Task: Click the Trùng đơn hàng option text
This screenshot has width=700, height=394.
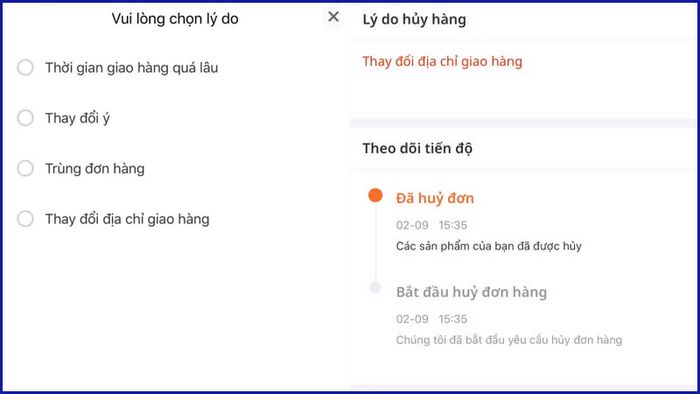Action: 95,169
